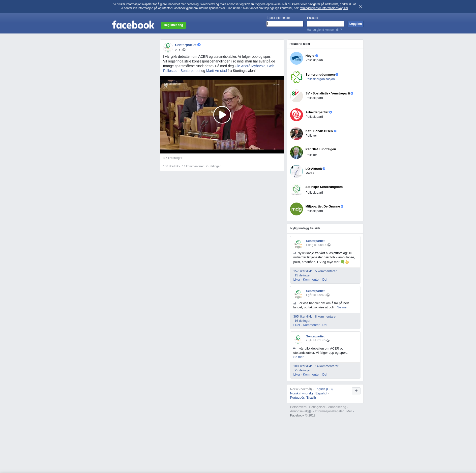Open the LO-Aktuelt page name
Screen dimensions: 476x473
(314, 169)
